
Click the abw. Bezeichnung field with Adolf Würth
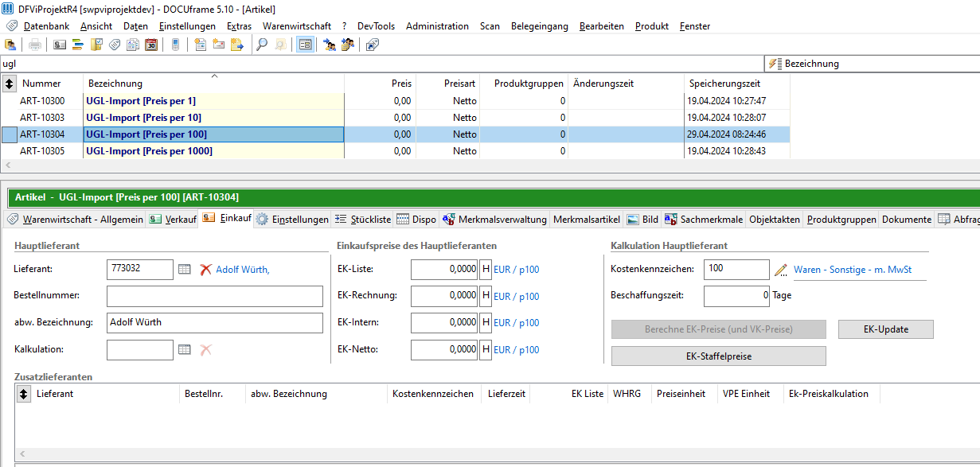coord(215,323)
